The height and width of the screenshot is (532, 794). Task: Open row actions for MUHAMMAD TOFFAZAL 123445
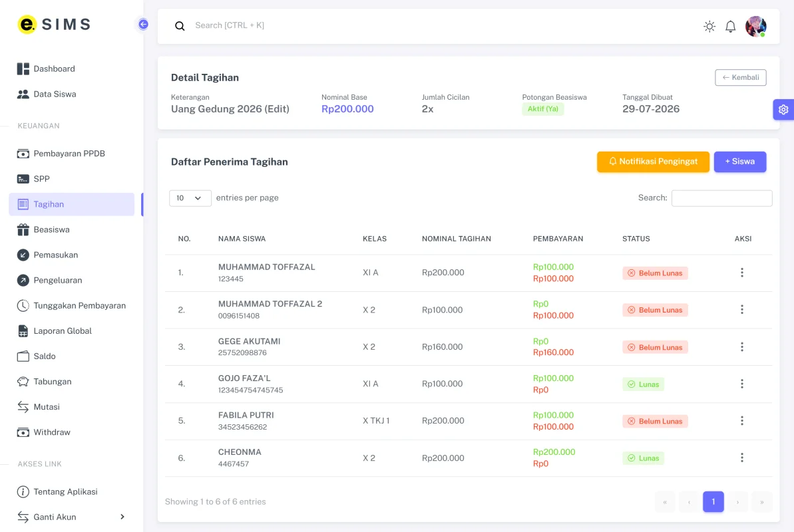click(x=742, y=273)
